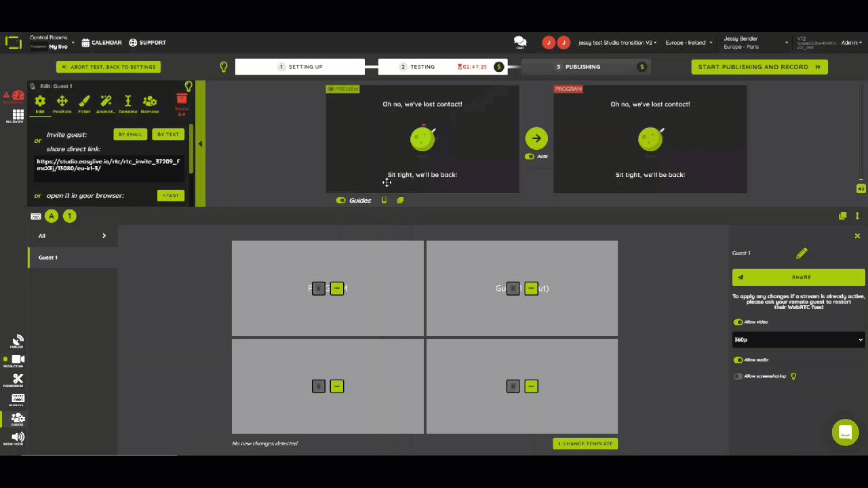868x488 pixels.
Task: Click the stacked layers icon near Guides
Action: (x=400, y=200)
